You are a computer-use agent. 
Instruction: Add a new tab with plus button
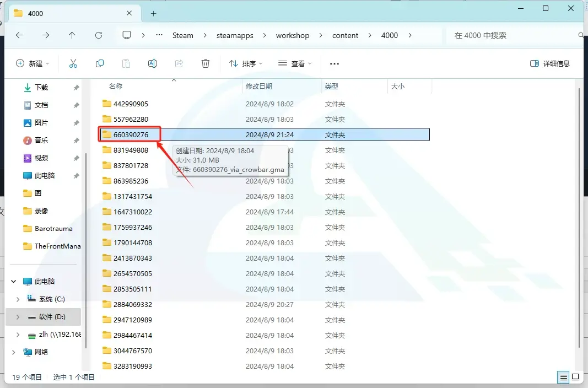point(153,13)
